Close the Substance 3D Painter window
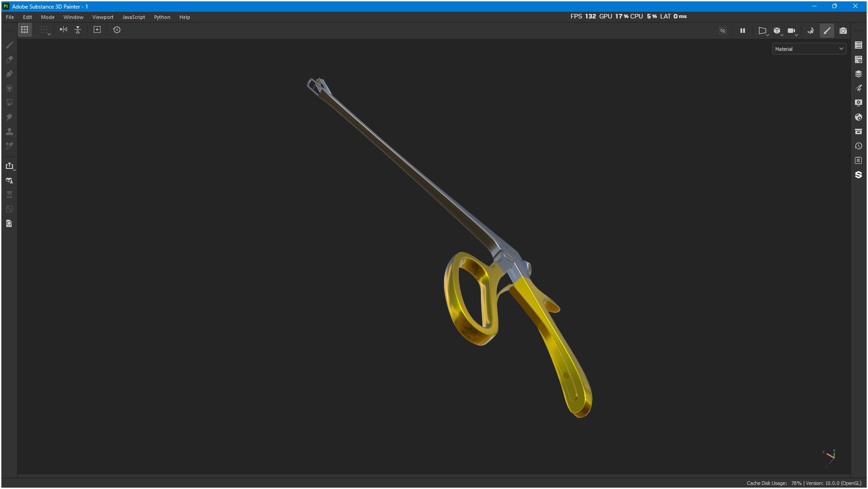This screenshot has width=868, height=489. tap(855, 6)
